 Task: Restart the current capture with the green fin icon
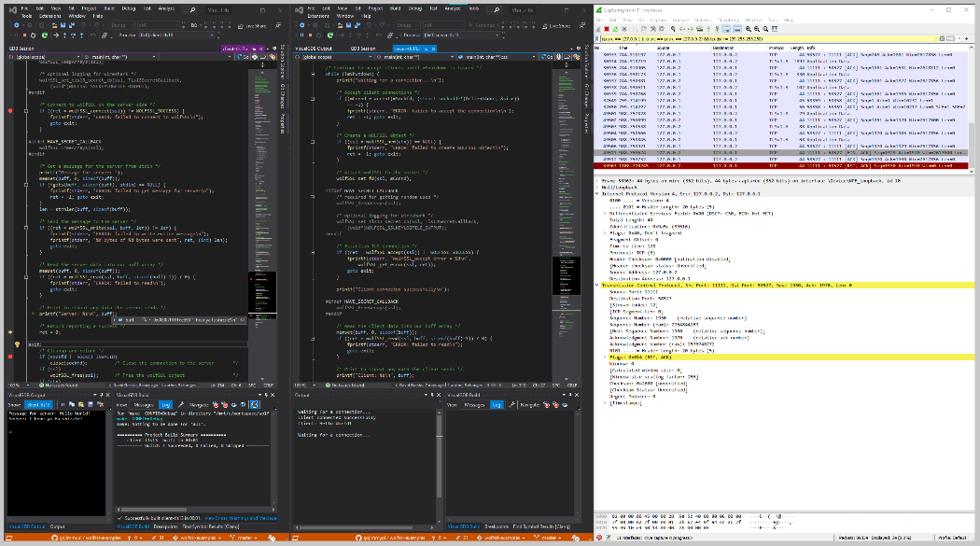pyautogui.click(x=614, y=28)
